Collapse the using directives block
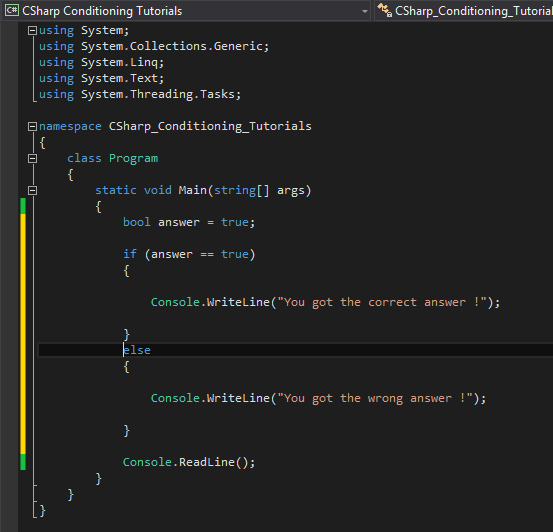The image size is (553, 532). (x=32, y=30)
